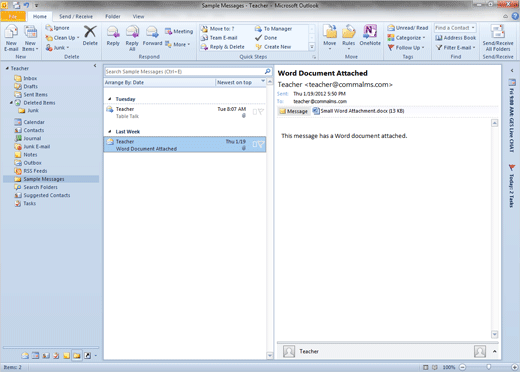Create a New E-mail

[11, 38]
